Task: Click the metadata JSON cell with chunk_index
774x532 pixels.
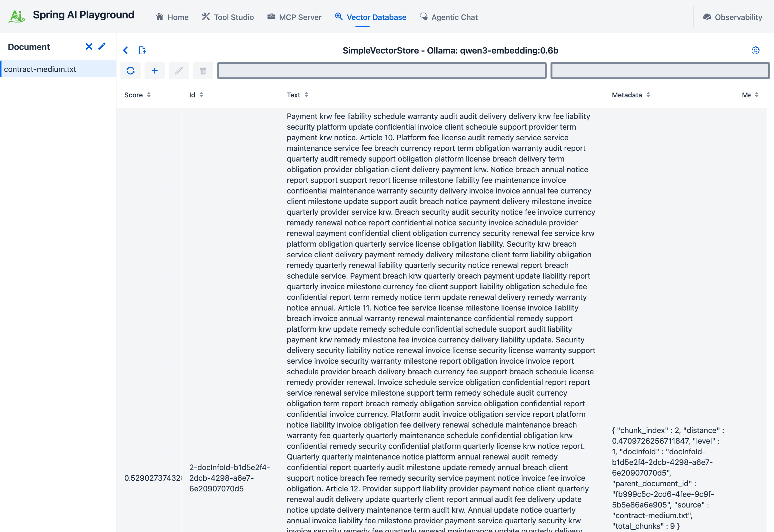Action: (x=668, y=478)
